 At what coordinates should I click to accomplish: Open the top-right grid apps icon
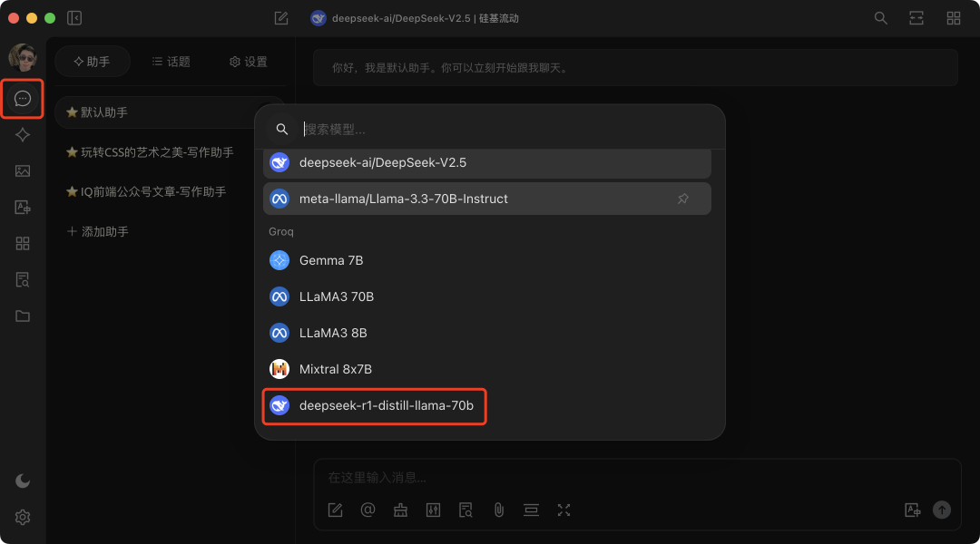point(953,18)
